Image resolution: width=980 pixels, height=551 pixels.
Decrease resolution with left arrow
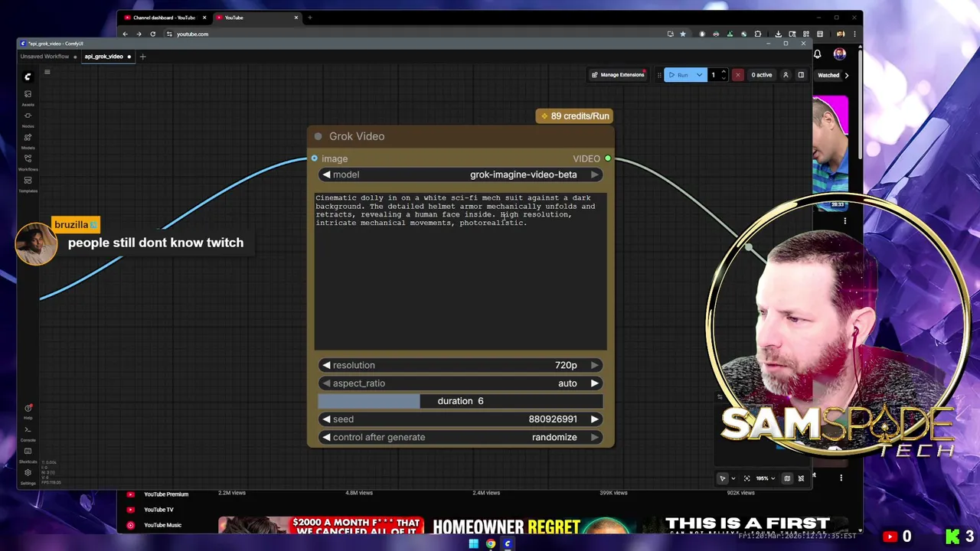tap(326, 365)
